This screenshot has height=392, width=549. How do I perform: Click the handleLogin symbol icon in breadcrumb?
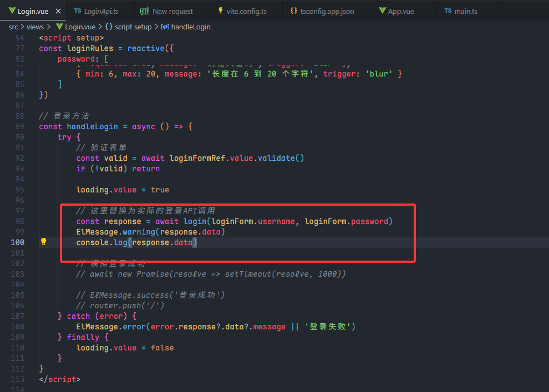click(165, 27)
